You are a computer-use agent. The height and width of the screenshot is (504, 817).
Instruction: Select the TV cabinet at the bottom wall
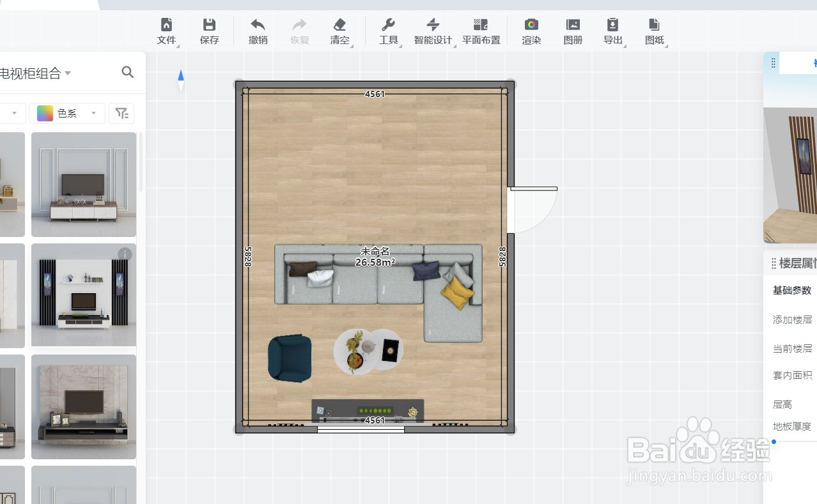pyautogui.click(x=368, y=411)
